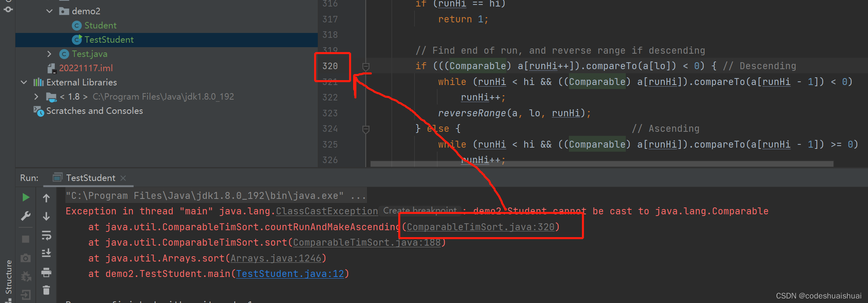The width and height of the screenshot is (868, 303).
Task: Click the JDK 1.8 folder icon
Action: click(51, 97)
